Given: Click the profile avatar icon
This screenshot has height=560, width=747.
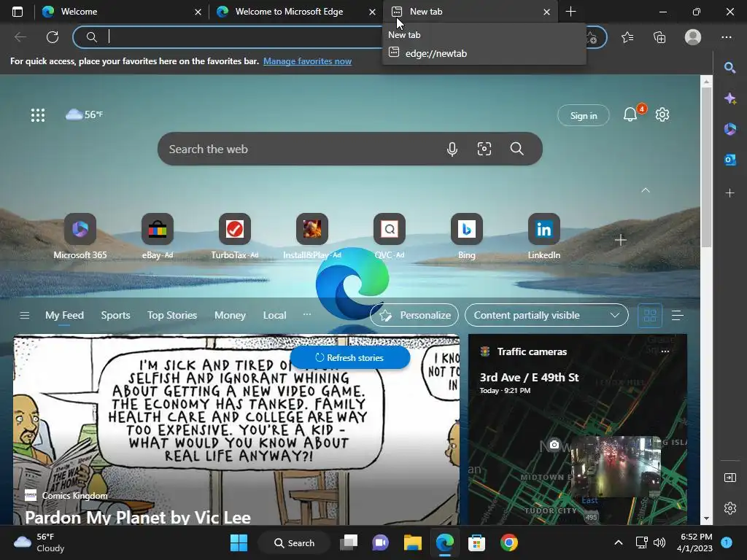Looking at the screenshot, I should pyautogui.click(x=693, y=37).
